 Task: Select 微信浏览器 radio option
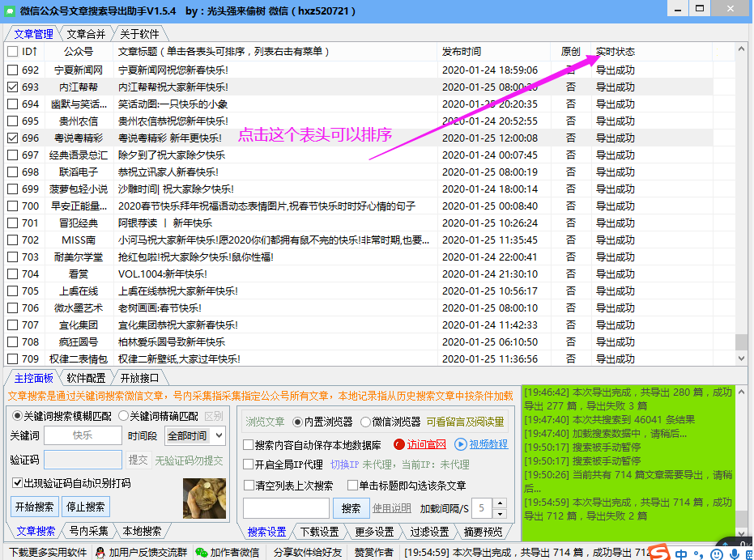[x=365, y=422]
